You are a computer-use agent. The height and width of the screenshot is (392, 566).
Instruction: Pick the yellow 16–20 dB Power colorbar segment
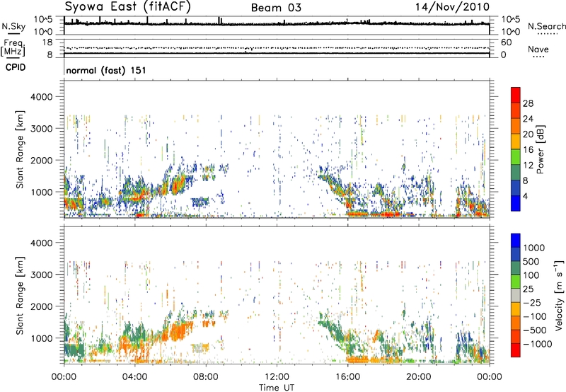click(516, 141)
